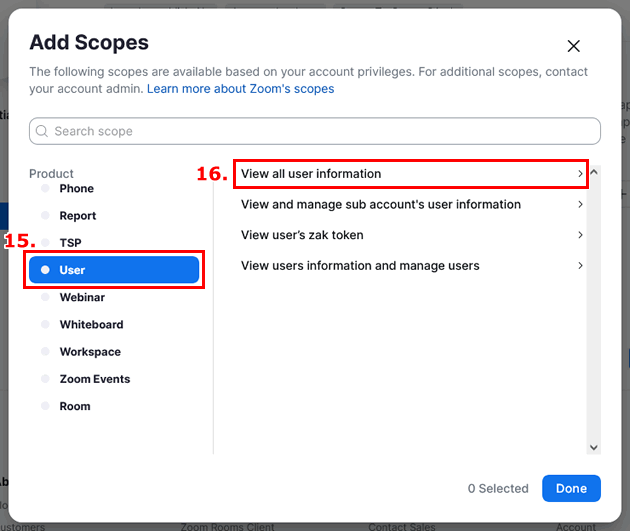Click the search magnifier icon

click(42, 131)
